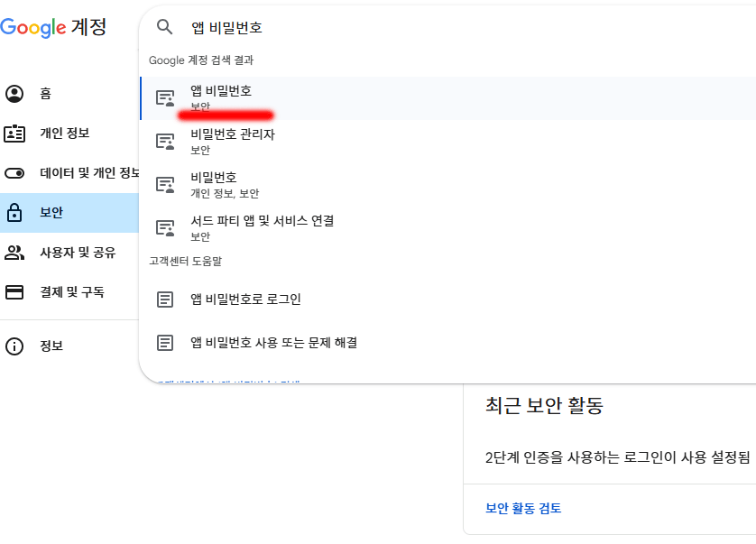Open 앱 비밀번호 사용 또는 문제 해결 help article

pos(273,343)
